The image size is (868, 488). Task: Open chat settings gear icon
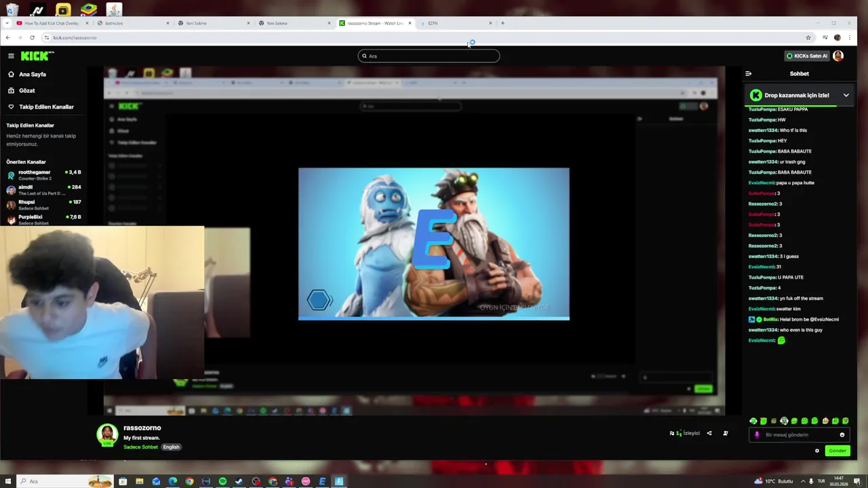tap(817, 451)
